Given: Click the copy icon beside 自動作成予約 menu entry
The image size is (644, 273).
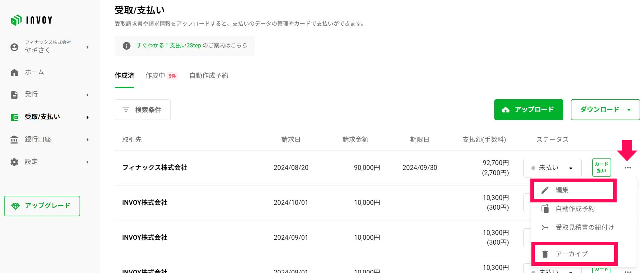Looking at the screenshot, I should (545, 209).
